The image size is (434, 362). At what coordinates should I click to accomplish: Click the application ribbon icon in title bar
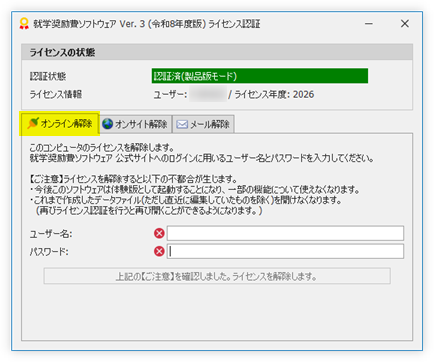[x=24, y=24]
